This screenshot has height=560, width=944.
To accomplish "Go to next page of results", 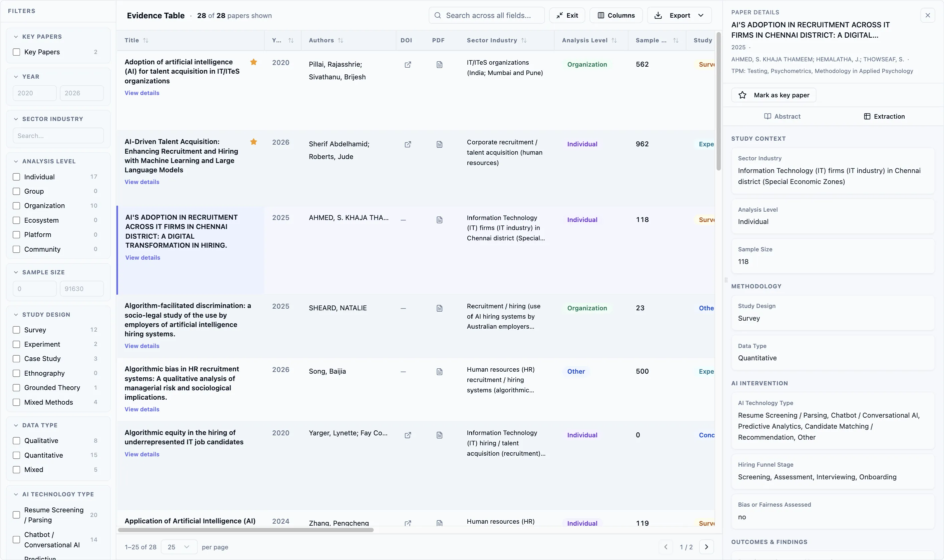I will click(x=706, y=547).
